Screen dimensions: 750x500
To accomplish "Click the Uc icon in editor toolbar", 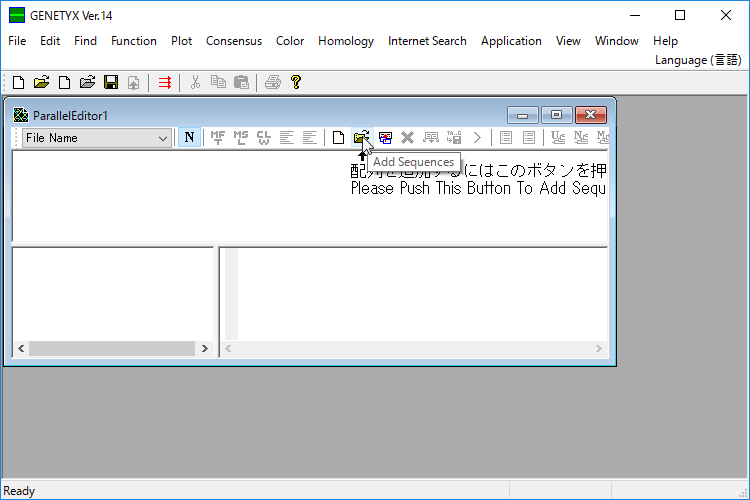I will pyautogui.click(x=558, y=138).
